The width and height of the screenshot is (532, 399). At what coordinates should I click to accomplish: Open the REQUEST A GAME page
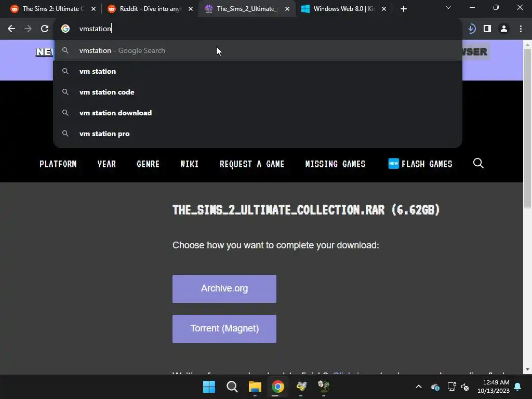[x=252, y=164]
